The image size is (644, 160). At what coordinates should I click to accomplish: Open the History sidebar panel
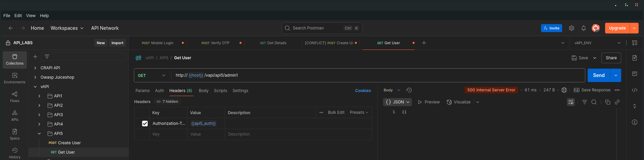click(x=15, y=153)
